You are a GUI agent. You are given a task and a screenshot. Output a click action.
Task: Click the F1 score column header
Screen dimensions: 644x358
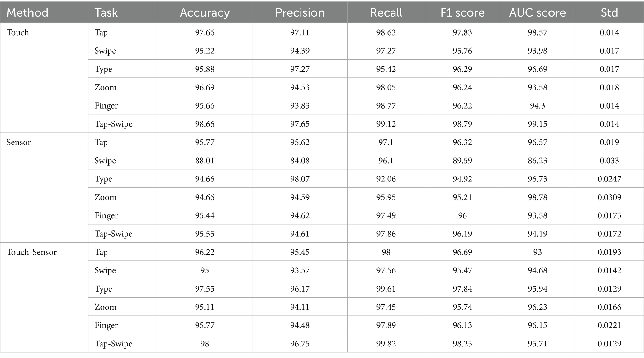pos(462,12)
